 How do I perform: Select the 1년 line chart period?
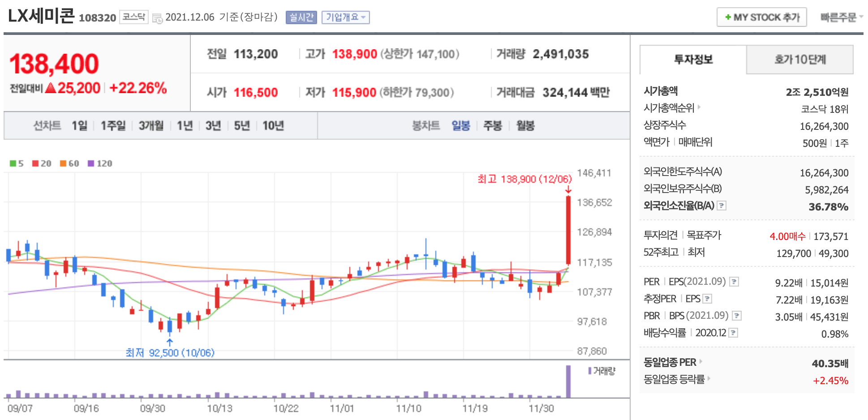coord(185,126)
